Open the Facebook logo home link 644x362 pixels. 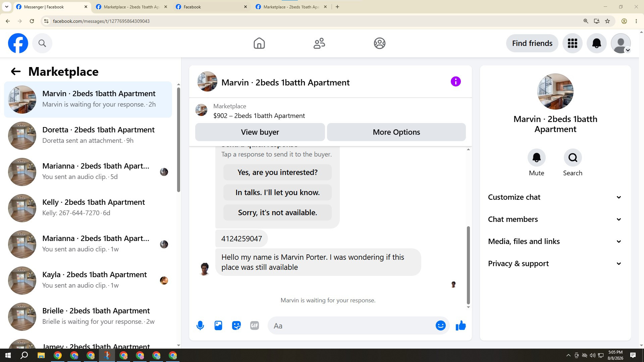(x=18, y=43)
